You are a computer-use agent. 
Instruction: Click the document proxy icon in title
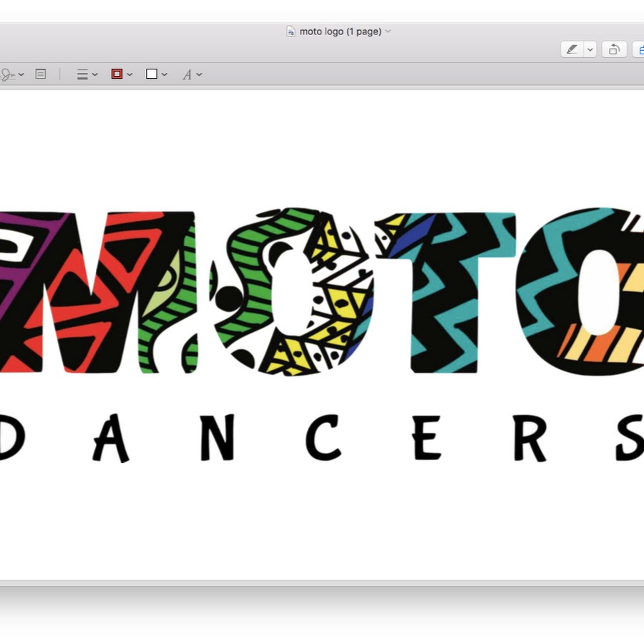tap(291, 31)
